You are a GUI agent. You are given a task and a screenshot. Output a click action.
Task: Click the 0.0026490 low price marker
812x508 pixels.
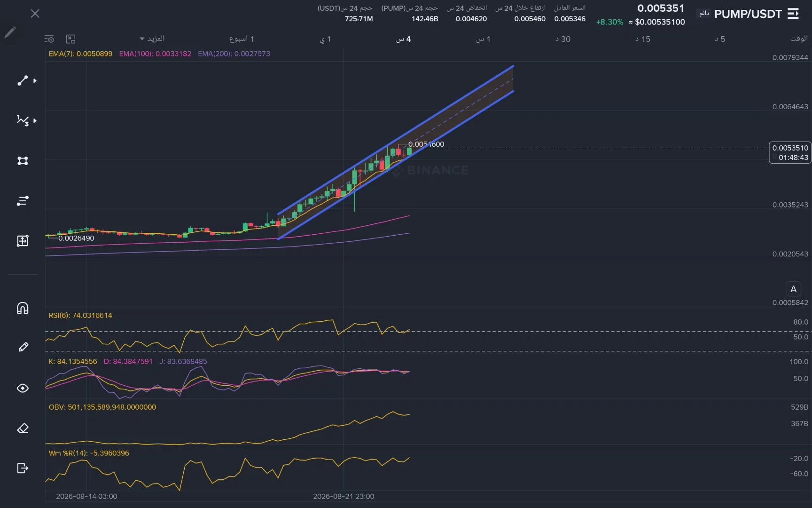76,238
